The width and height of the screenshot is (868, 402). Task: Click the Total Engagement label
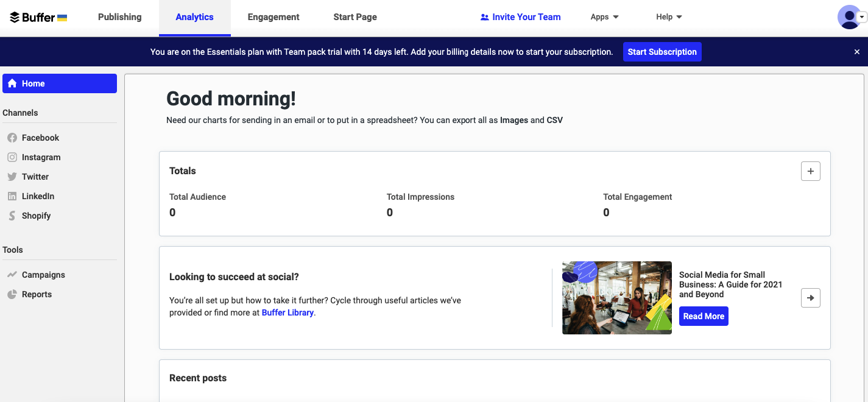(x=638, y=197)
